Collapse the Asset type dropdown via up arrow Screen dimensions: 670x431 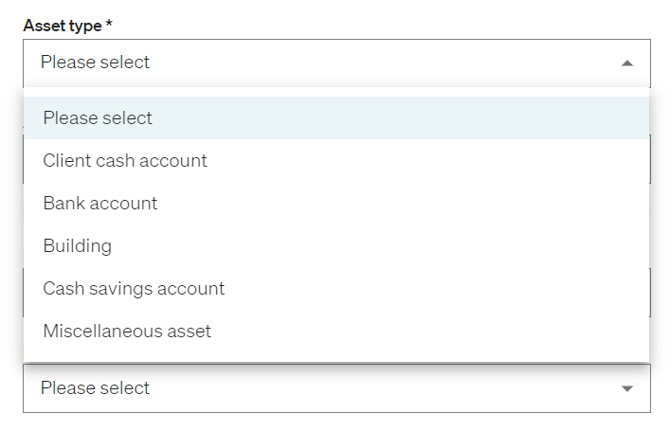click(x=627, y=63)
